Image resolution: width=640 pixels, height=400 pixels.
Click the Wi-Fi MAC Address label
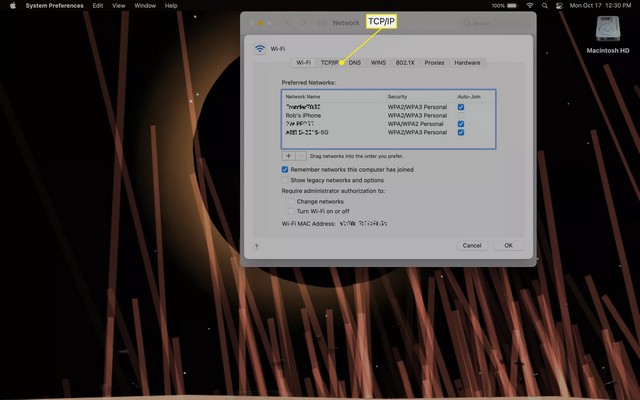tap(309, 224)
